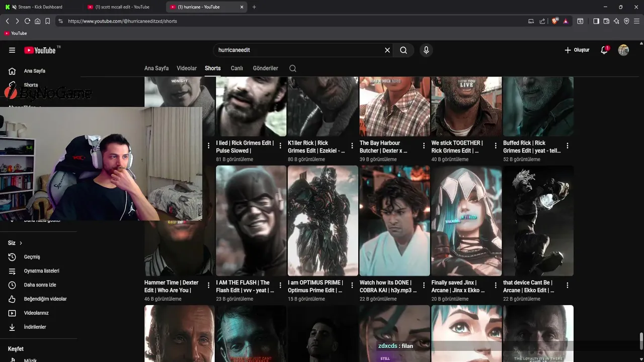This screenshot has height=362, width=644.
Task: Open Brave Shields lion icon
Action: point(555,21)
